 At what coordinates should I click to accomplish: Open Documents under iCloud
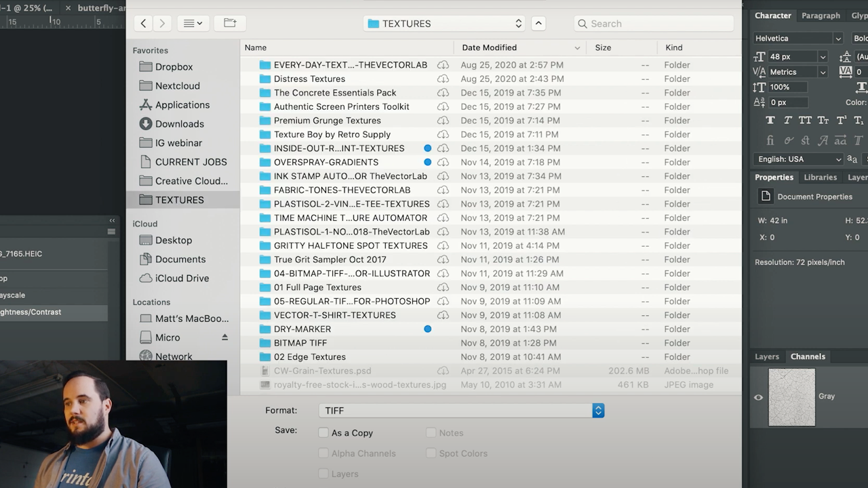[180, 259]
